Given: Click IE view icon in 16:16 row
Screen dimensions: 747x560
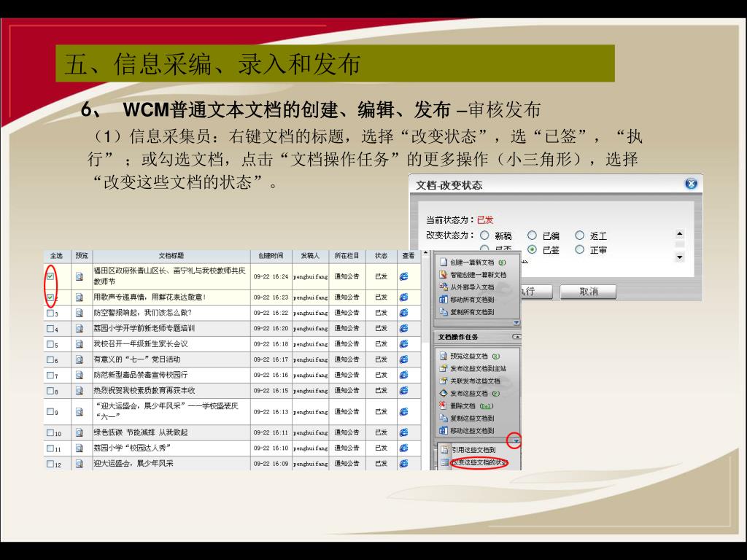Looking at the screenshot, I should [404, 376].
